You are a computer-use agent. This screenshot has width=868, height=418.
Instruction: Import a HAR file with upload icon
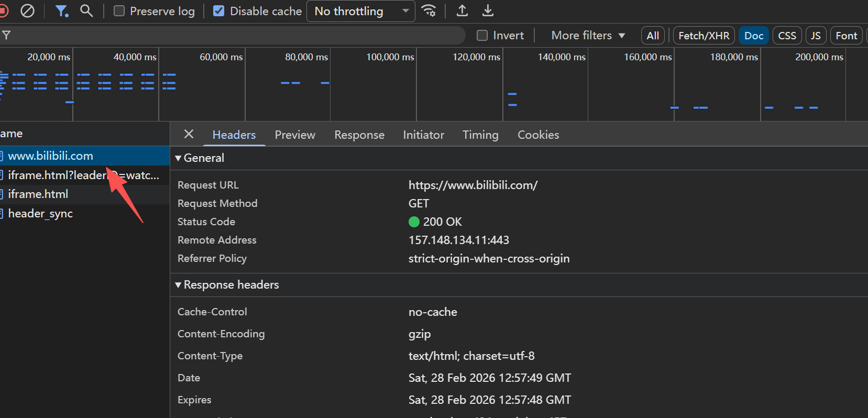coord(462,11)
